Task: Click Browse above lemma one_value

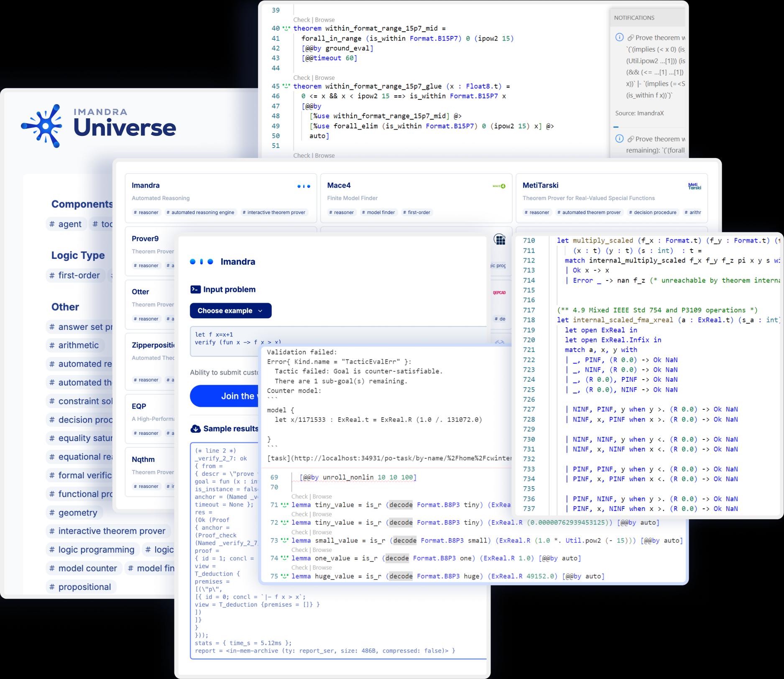Action: click(322, 550)
